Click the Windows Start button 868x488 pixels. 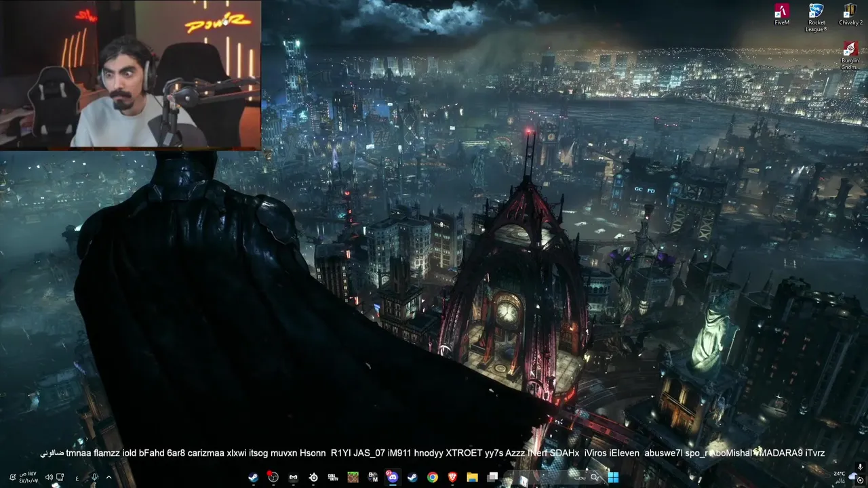[x=613, y=477]
